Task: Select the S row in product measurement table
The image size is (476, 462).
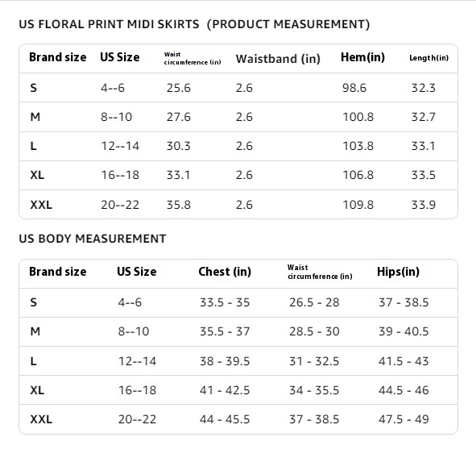Action: pos(238,88)
